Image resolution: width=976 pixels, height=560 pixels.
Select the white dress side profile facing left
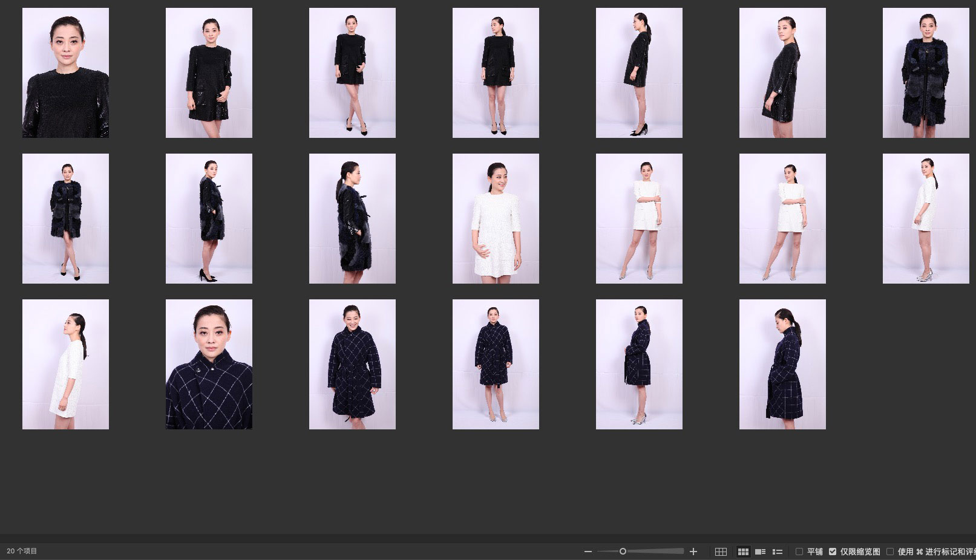(x=65, y=364)
